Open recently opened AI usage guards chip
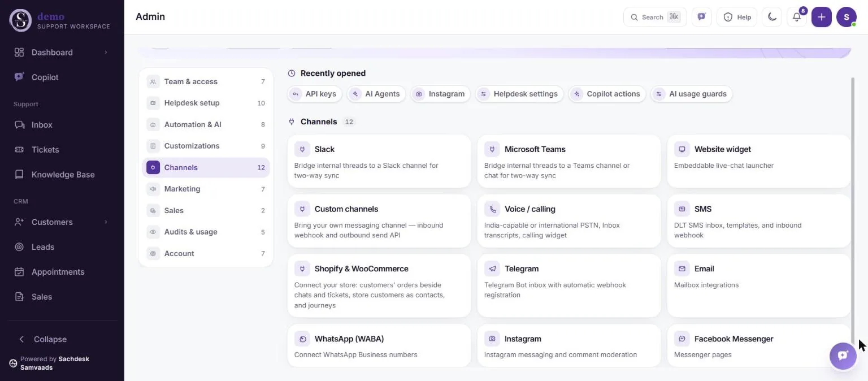Screen dimensions: 868x381 [x=692, y=94]
